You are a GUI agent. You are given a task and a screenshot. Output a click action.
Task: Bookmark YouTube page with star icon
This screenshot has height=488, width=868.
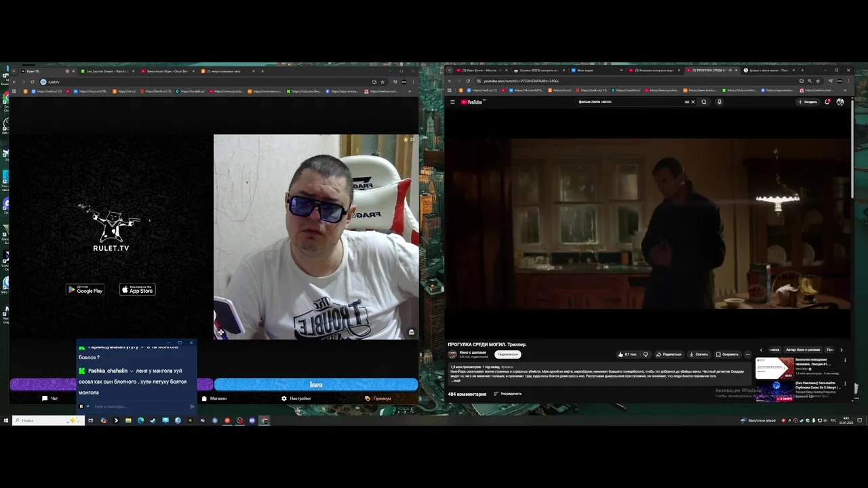tap(818, 81)
